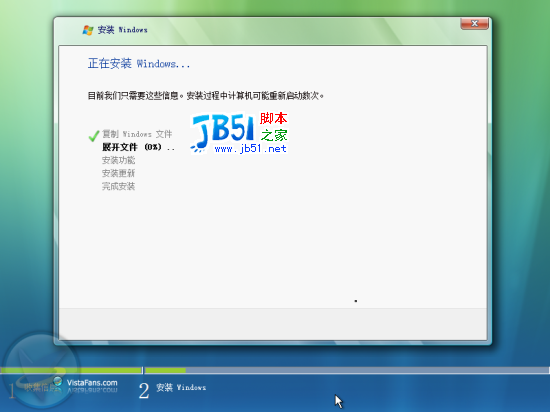Click the 安装功能 step
550x412 pixels.
pyautogui.click(x=119, y=160)
